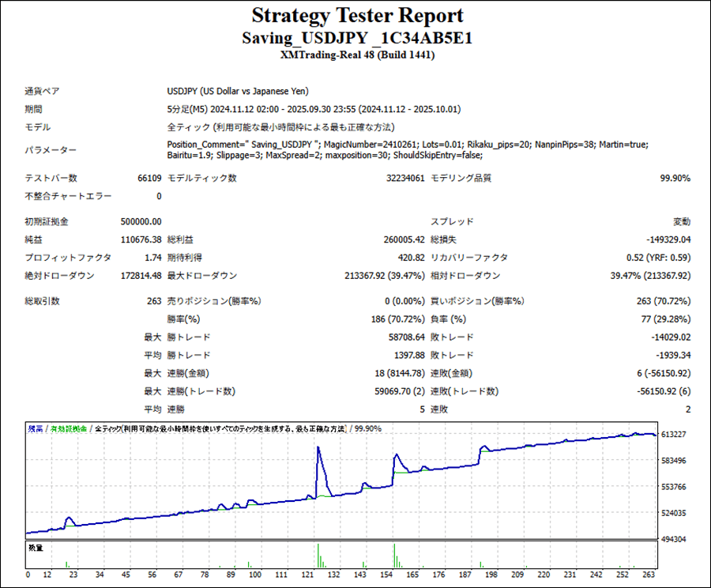711x588 pixels.
Task: Click the 数量 volume panel label
Action: coord(36,547)
